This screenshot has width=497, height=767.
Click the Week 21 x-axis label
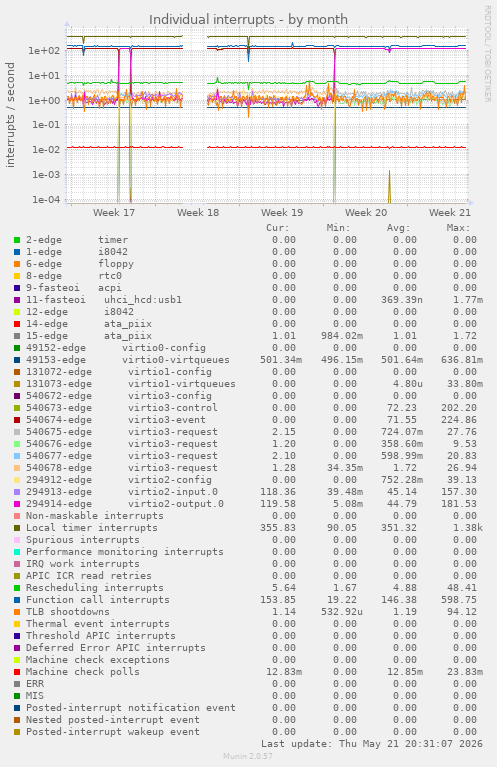click(x=450, y=213)
